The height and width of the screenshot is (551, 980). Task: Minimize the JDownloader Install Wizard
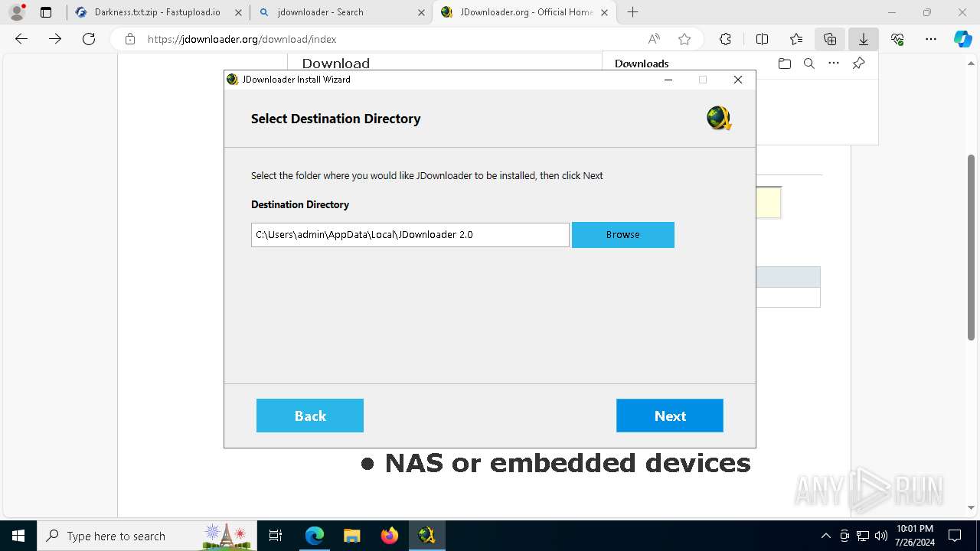tap(668, 80)
